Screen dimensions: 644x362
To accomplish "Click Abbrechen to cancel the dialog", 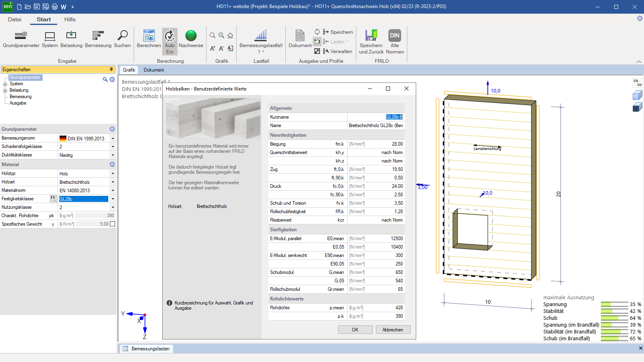I will 392,330.
